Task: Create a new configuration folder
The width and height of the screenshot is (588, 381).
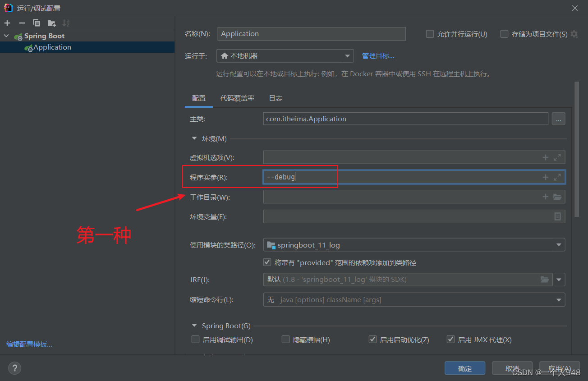Action: 52,23
